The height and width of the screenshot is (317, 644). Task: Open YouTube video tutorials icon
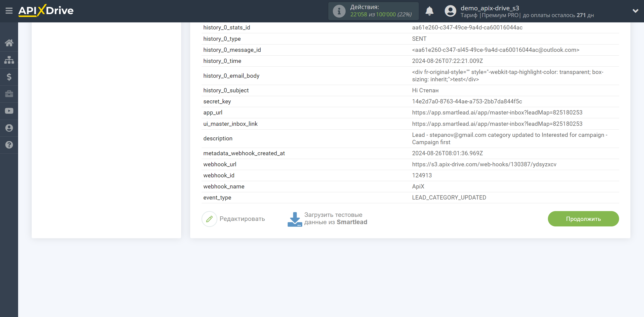click(9, 111)
